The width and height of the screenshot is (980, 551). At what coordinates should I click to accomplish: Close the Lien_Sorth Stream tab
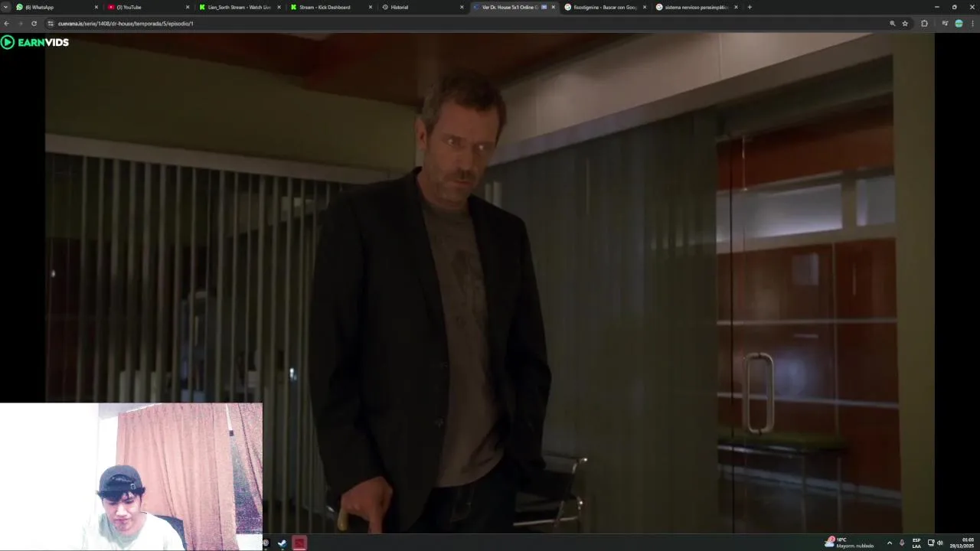coord(279,7)
